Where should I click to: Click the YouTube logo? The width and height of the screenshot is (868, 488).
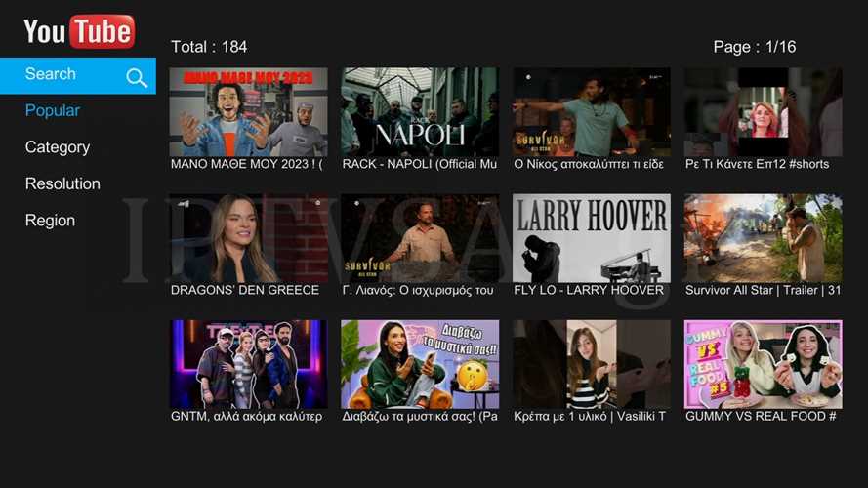(x=79, y=30)
